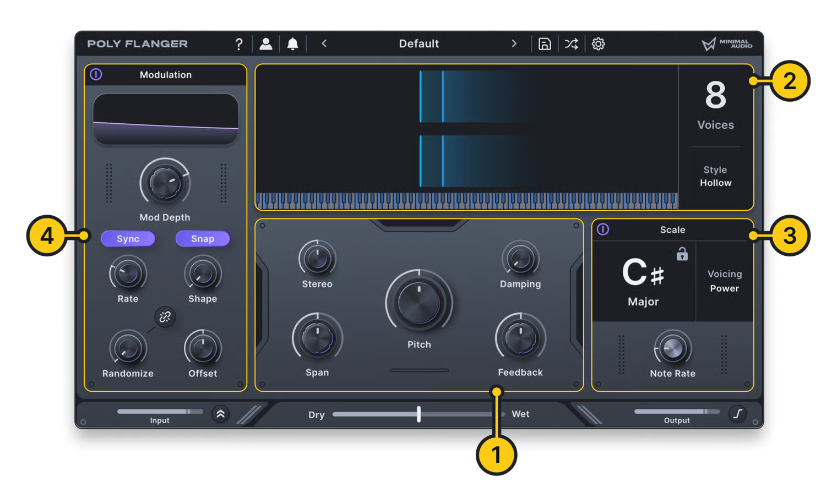Image resolution: width=837 pixels, height=504 pixels.
Task: Click the link icon between Rate and Offset
Action: 165,317
